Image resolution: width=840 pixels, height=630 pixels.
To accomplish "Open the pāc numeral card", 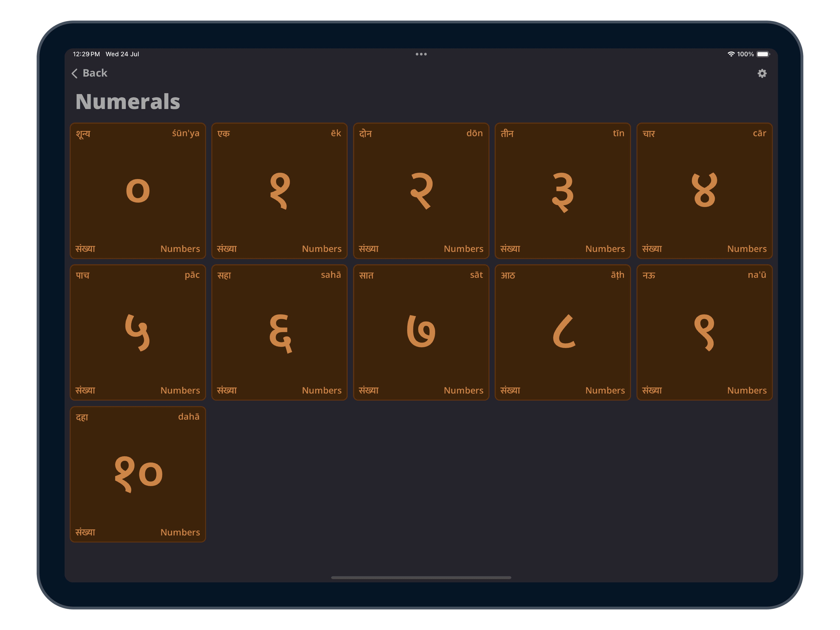I will pyautogui.click(x=138, y=332).
